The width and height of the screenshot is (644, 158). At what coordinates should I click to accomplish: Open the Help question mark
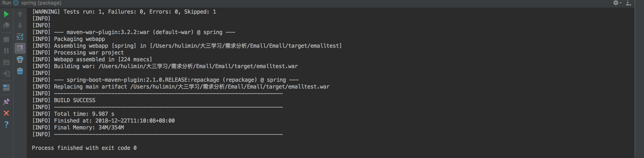pos(7,124)
